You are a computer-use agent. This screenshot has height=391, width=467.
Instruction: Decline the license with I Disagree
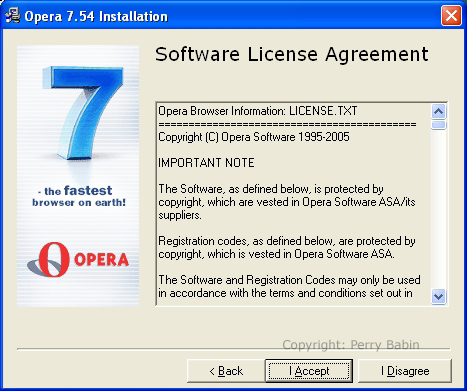[405, 371]
